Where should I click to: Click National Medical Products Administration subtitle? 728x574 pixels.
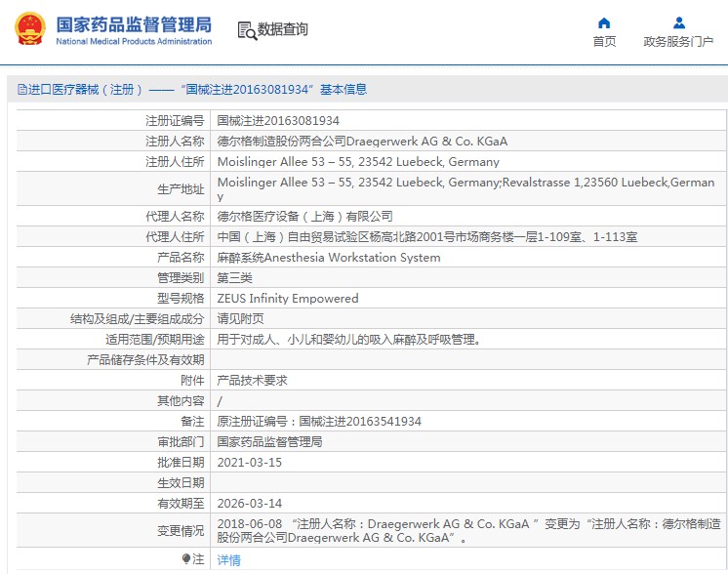coord(134,41)
